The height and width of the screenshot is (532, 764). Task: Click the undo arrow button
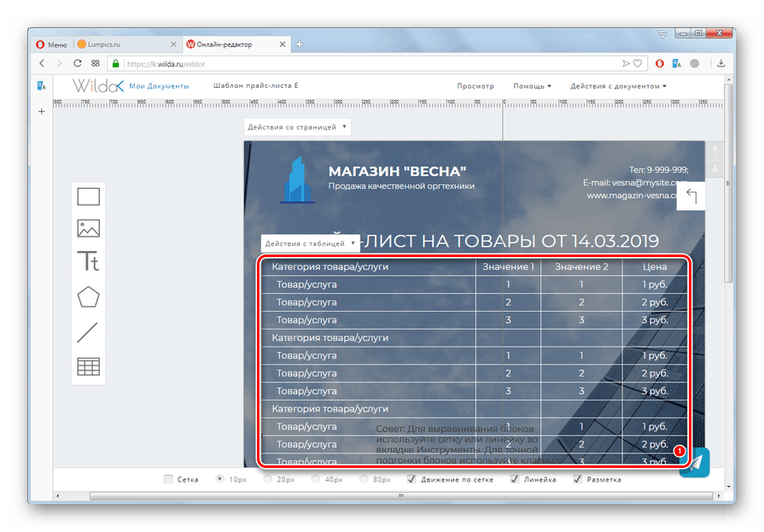[x=691, y=196]
